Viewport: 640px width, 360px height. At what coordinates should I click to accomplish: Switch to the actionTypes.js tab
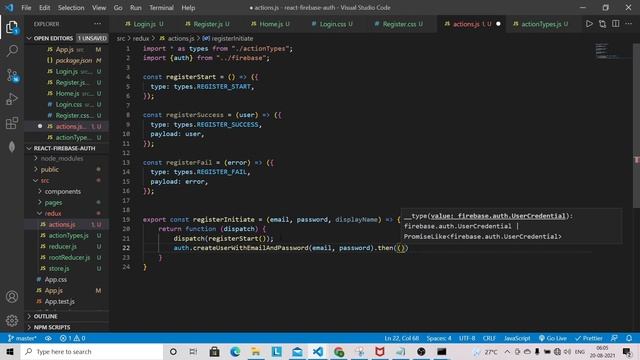(x=541, y=24)
